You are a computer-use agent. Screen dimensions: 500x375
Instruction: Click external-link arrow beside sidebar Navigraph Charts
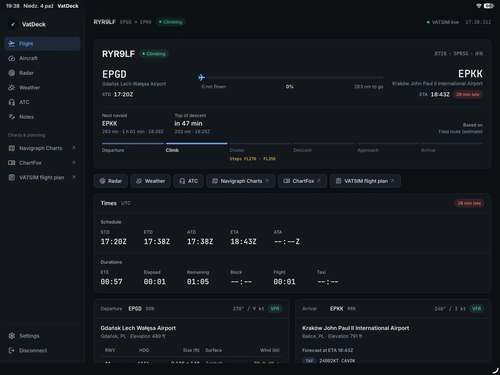click(73, 148)
